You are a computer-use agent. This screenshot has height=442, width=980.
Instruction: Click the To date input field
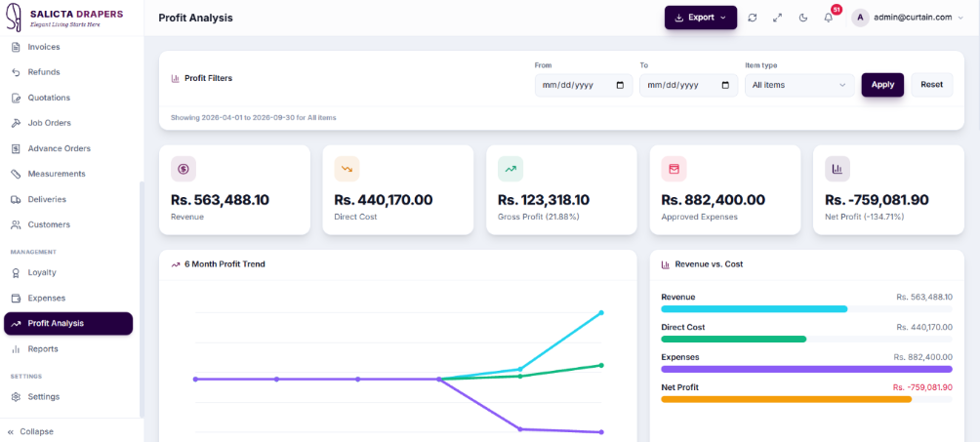click(x=688, y=85)
